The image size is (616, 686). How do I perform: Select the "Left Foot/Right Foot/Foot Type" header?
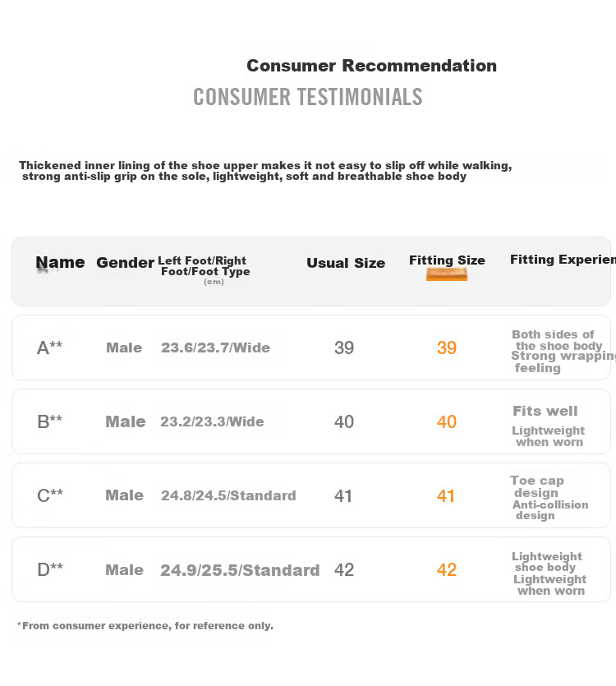(205, 266)
